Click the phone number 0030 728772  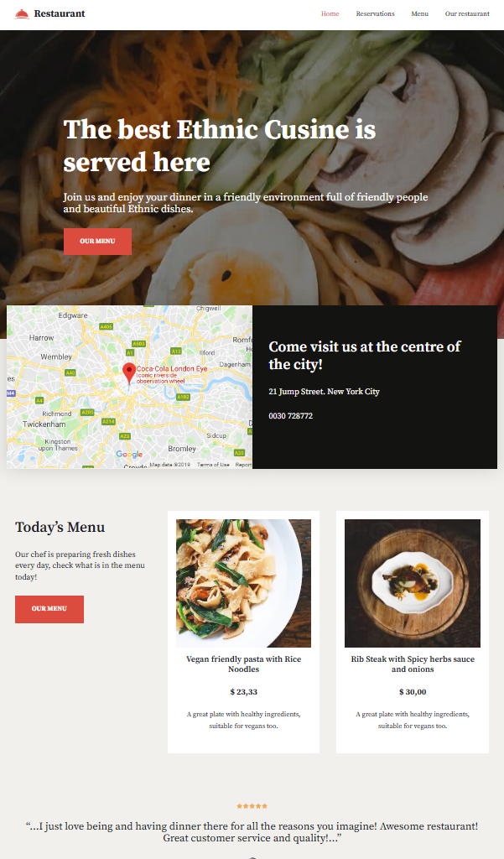[x=291, y=416]
